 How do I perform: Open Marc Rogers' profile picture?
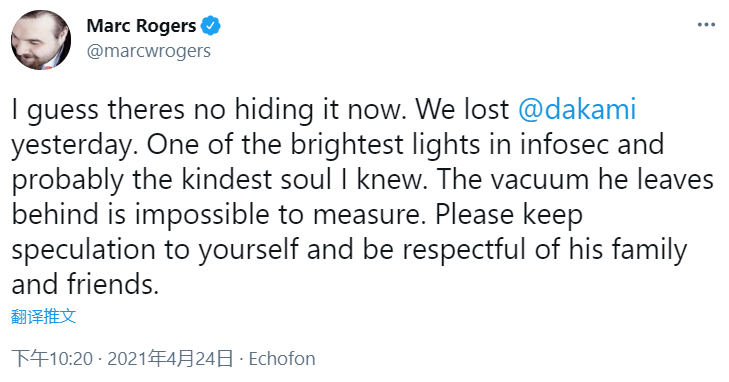(41, 40)
